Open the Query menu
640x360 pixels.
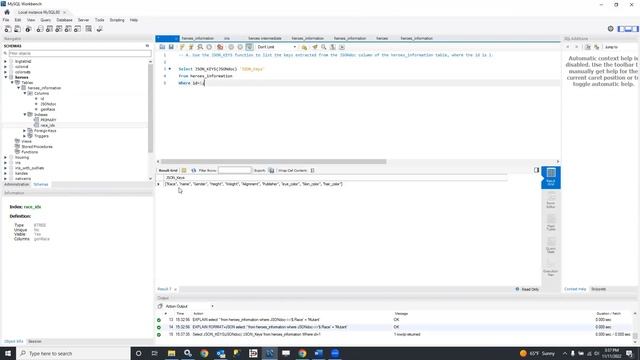(x=46, y=20)
